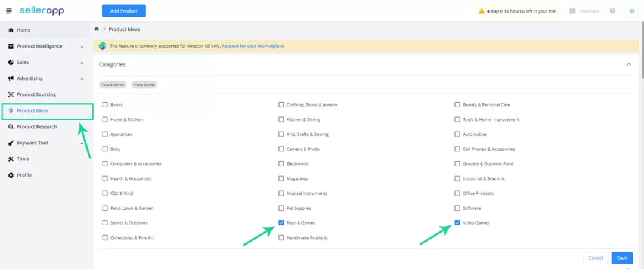Click the home breadcrumb icon
Image resolution: width=644 pixels, height=269 pixels.
97,29
